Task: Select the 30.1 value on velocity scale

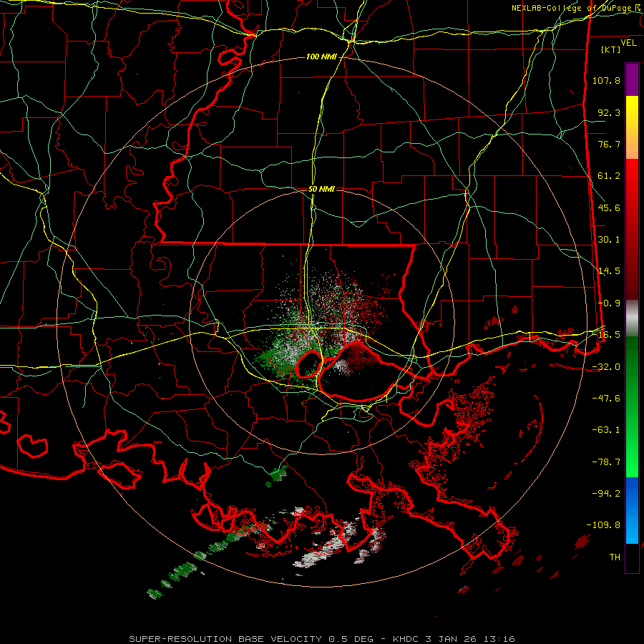Action: (609, 240)
